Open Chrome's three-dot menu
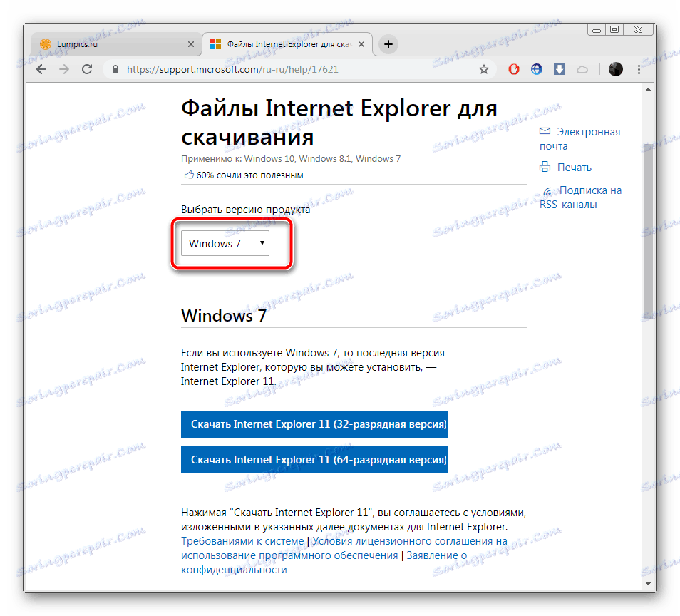Viewport: 680px width, 616px height. [639, 69]
